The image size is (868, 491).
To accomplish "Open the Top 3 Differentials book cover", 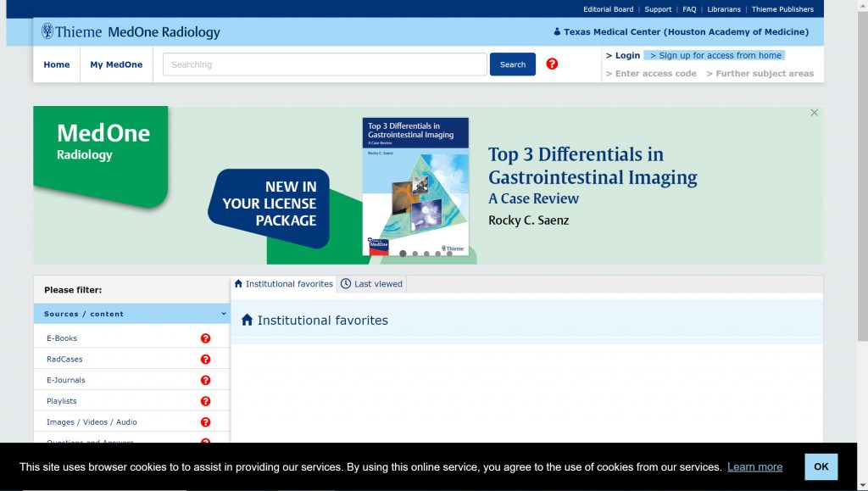I will coord(415,187).
